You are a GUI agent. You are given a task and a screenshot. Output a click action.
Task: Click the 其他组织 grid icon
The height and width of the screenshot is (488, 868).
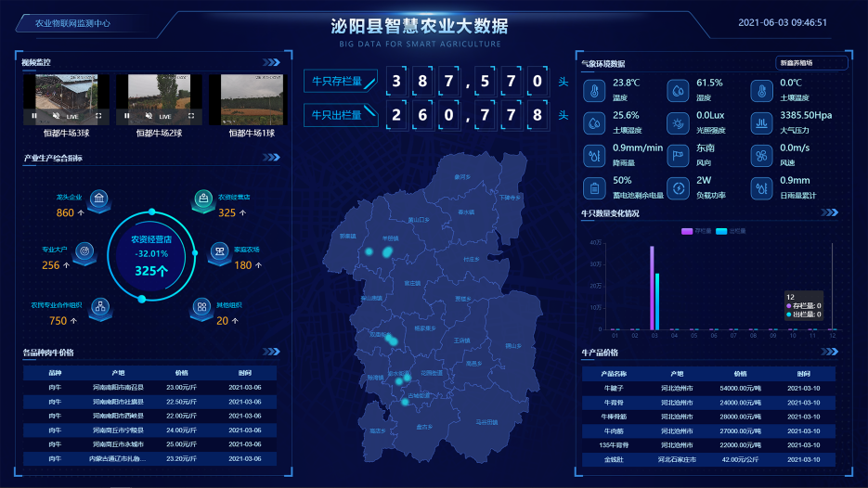click(201, 306)
